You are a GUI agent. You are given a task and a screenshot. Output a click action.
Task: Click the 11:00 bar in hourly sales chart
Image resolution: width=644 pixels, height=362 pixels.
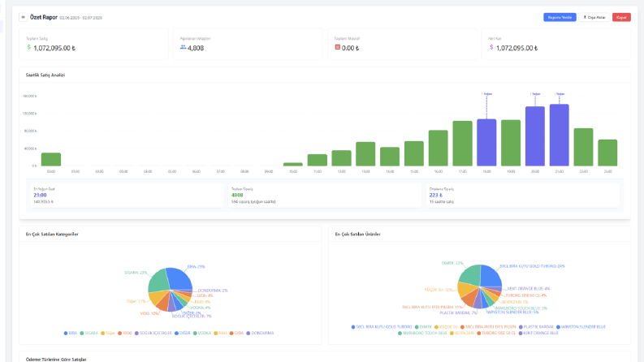[317, 160]
